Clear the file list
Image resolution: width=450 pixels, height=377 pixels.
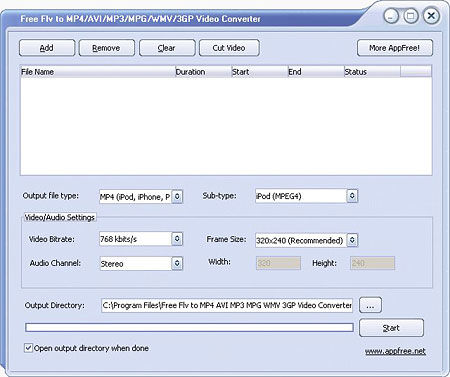click(x=167, y=48)
